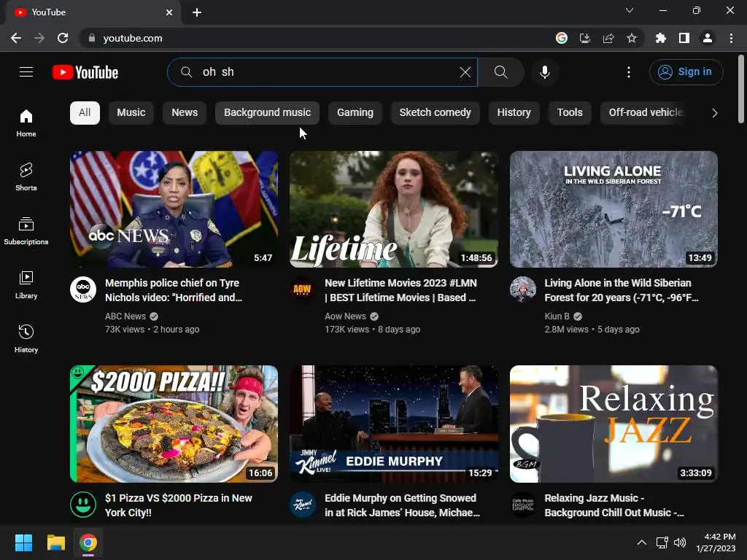Screen dimensions: 747x560
Task: Click the Jimmy Kimmel Live channel avatar
Action: point(303,505)
